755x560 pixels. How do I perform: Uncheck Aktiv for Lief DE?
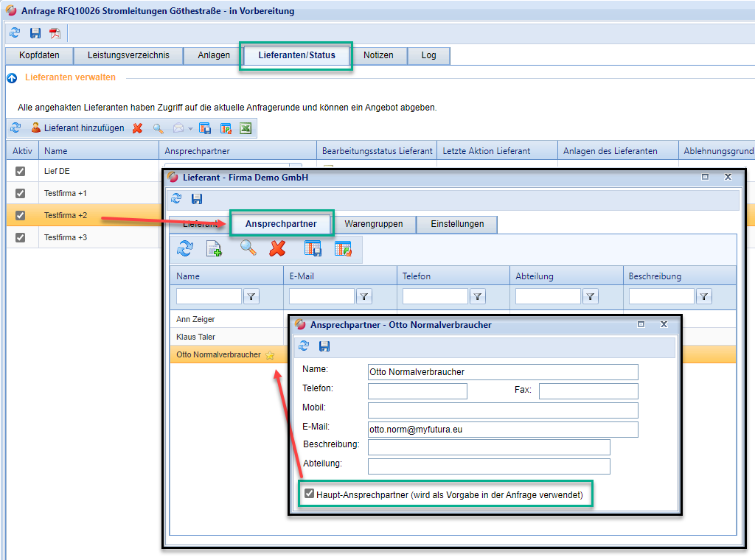tap(21, 171)
